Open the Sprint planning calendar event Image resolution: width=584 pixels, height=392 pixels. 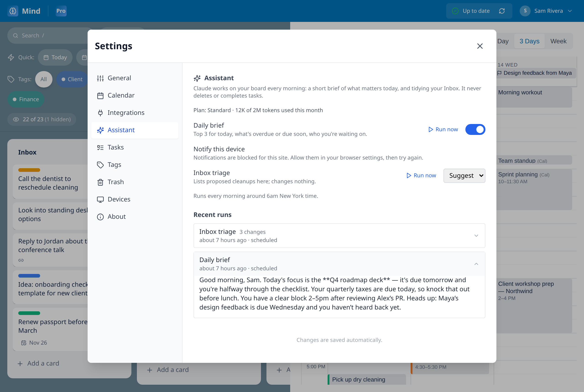(534, 189)
